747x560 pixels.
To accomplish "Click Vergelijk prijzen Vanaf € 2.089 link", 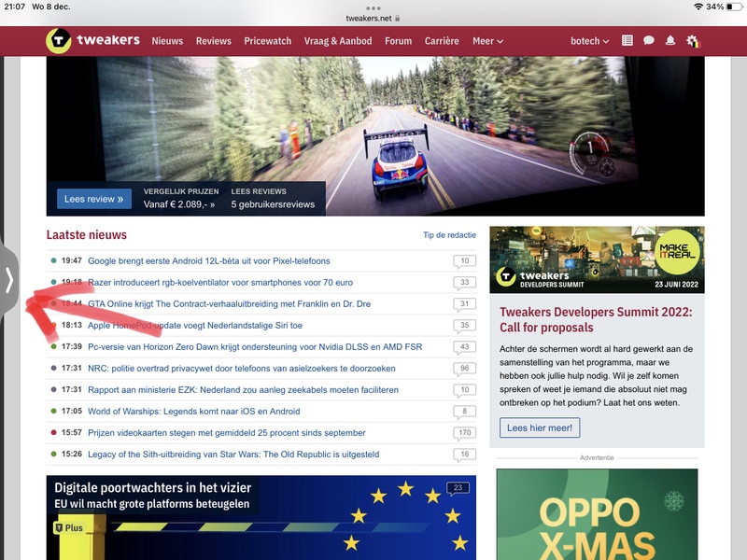I will (180, 198).
